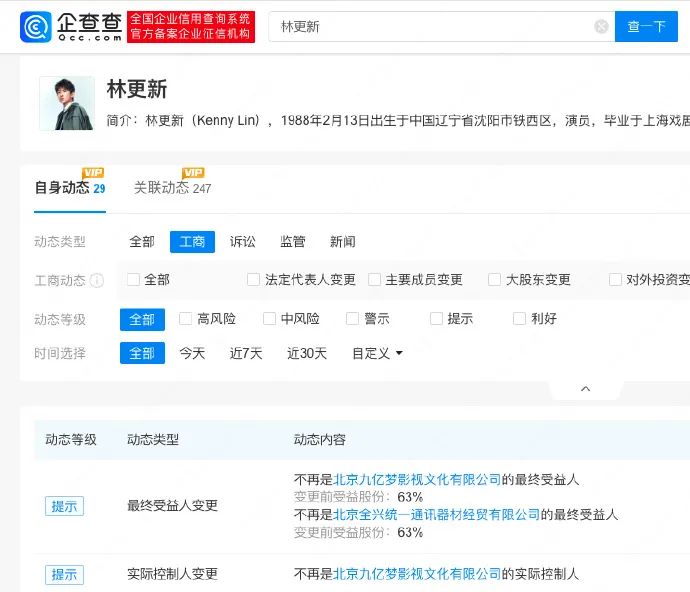Screen dimensions: 690x592
Task: Click the 提示 tag on 最终受益人变更 row
Action: (x=64, y=506)
